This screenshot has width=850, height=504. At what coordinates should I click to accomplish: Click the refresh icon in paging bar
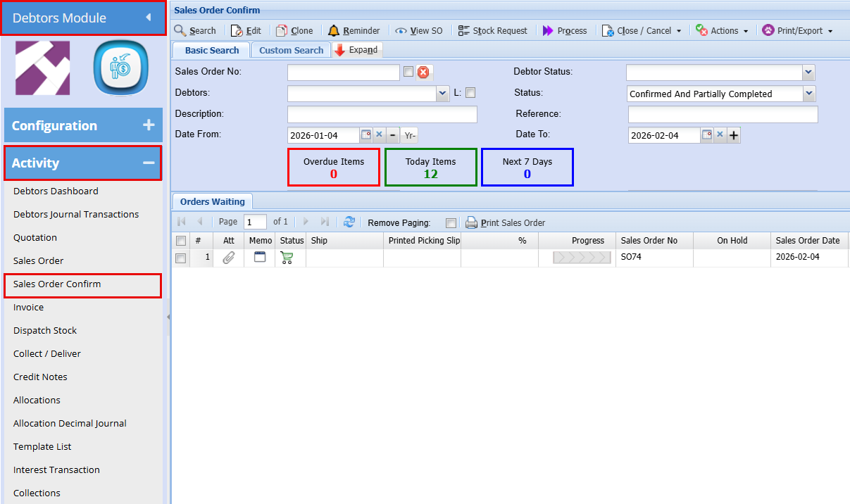349,222
